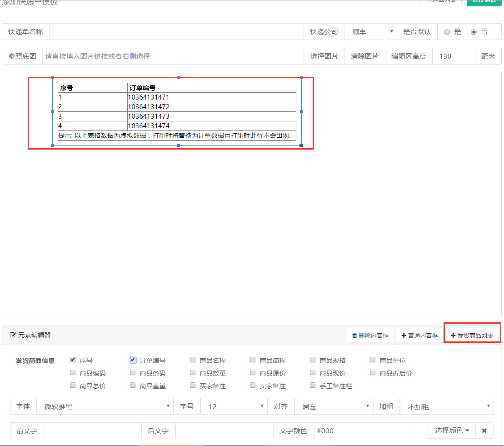Open the 对齐 dropdown showing 居左
Screen dimensions: 504x446
334,406
